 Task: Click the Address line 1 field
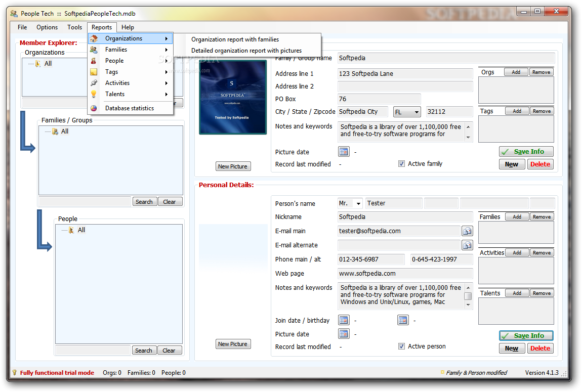coord(405,74)
